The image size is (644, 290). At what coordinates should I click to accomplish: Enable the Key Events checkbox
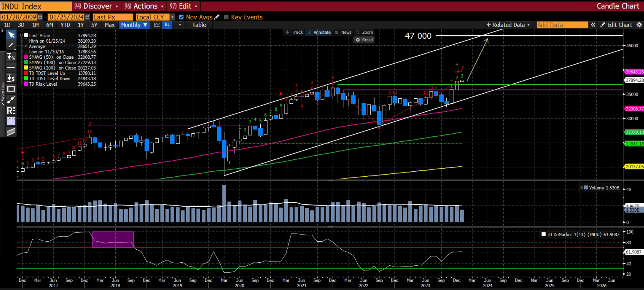pyautogui.click(x=226, y=17)
